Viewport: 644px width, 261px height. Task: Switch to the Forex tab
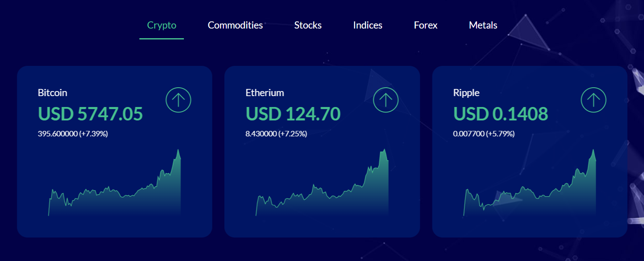click(426, 25)
